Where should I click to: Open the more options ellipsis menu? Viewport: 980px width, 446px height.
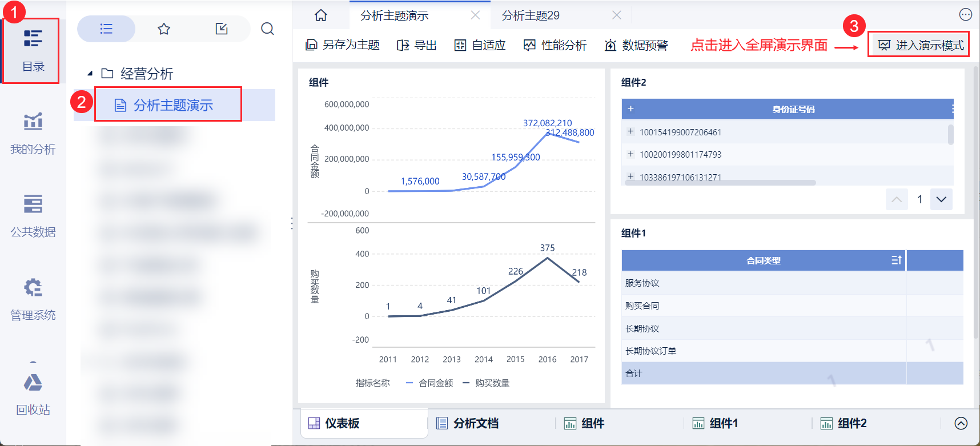point(965,15)
